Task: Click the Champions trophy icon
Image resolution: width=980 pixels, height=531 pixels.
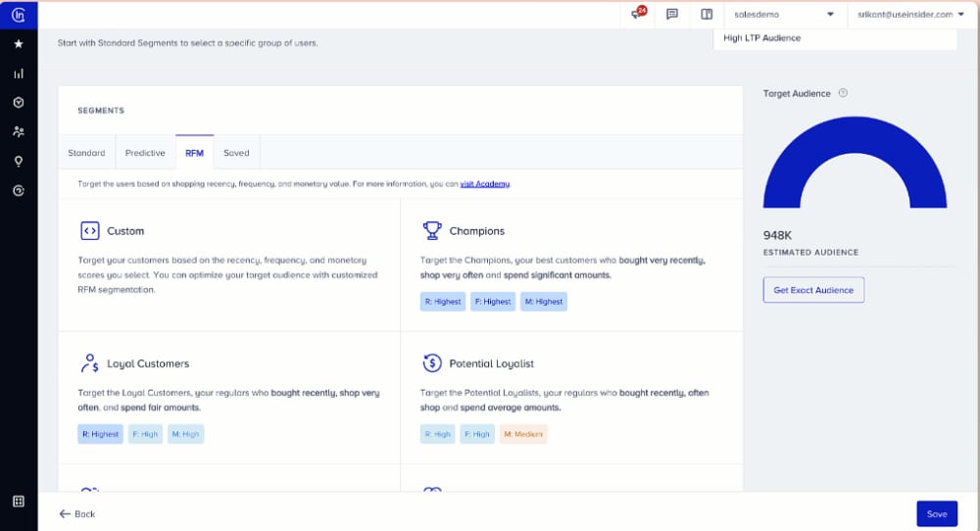Action: pos(432,230)
